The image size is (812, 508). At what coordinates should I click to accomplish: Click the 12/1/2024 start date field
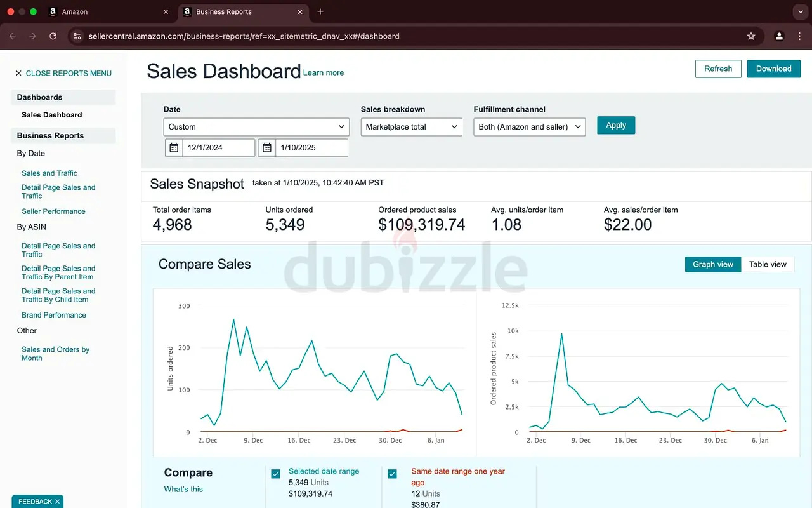click(218, 148)
